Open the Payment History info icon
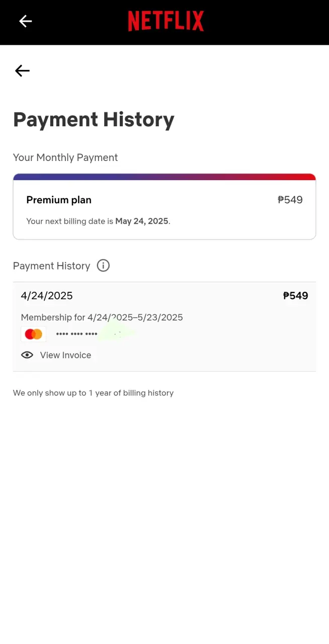Image resolution: width=329 pixels, height=644 pixels. (103, 266)
